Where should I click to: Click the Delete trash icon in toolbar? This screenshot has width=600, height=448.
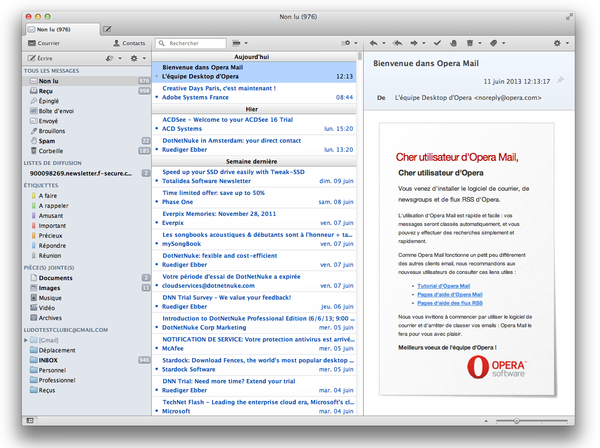coord(470,43)
